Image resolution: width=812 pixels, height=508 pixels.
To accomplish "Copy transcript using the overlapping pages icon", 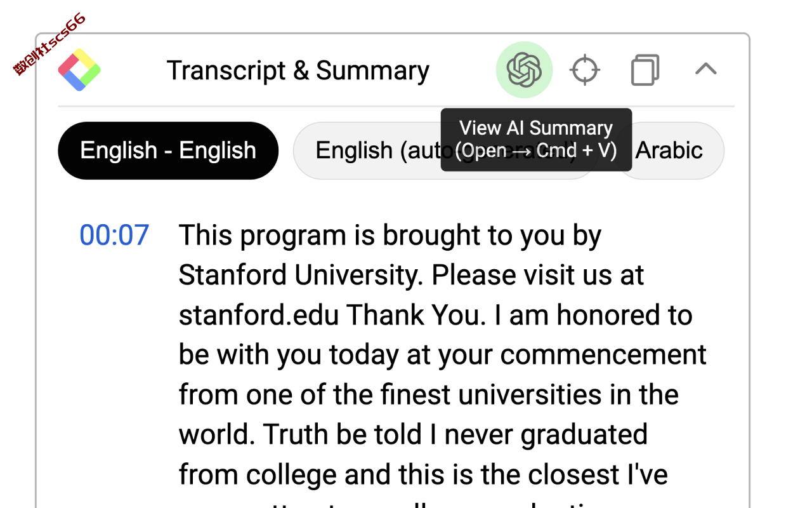I will coord(645,70).
